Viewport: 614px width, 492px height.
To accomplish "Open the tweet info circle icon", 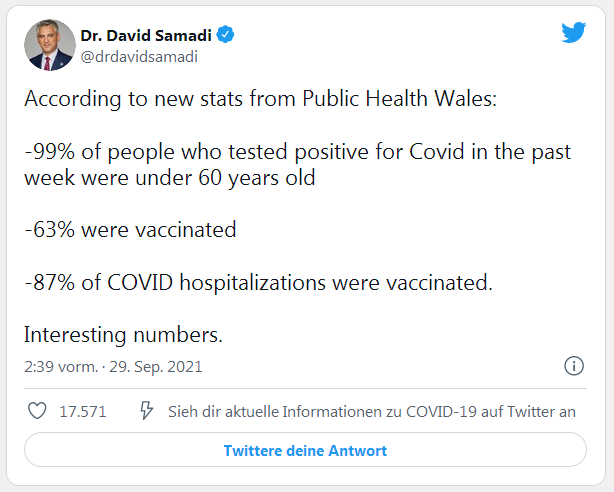I will pos(574,366).
